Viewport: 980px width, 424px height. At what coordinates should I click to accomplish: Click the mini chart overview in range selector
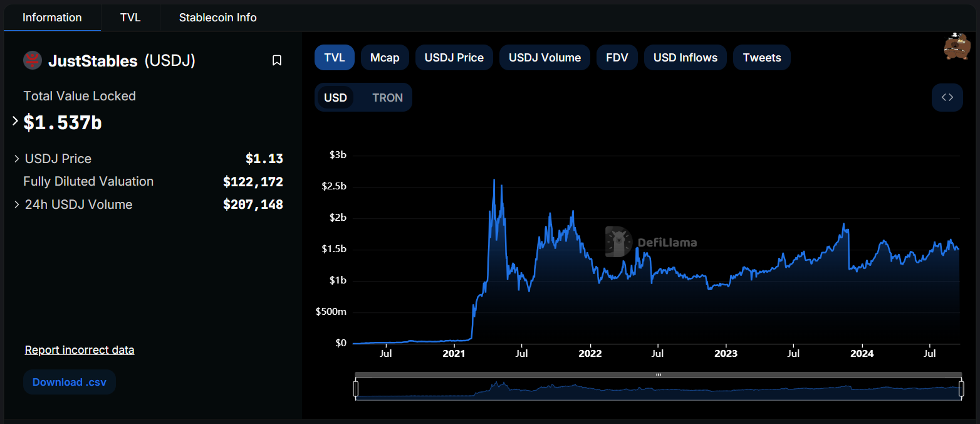coord(659,389)
